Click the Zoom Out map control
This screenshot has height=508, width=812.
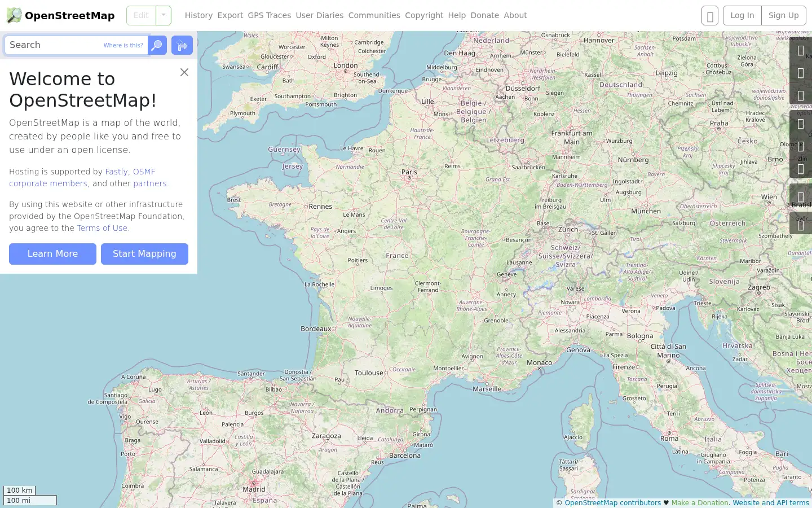coord(801,73)
